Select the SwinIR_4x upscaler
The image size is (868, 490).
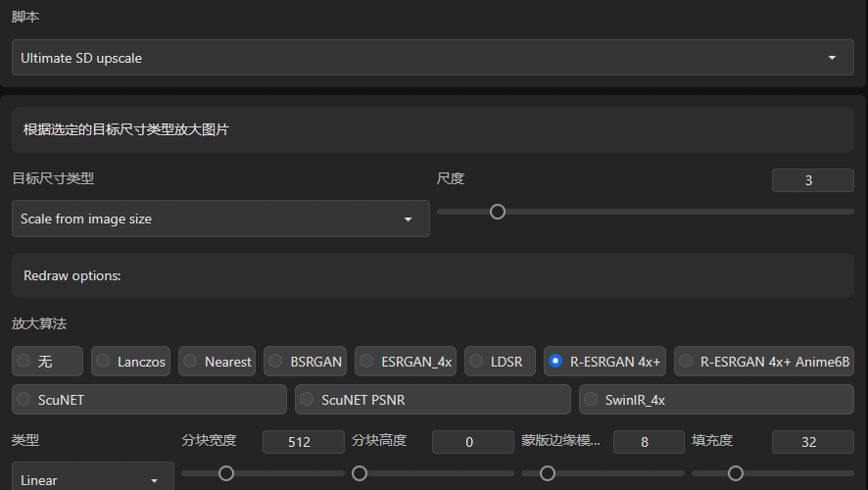tap(716, 399)
